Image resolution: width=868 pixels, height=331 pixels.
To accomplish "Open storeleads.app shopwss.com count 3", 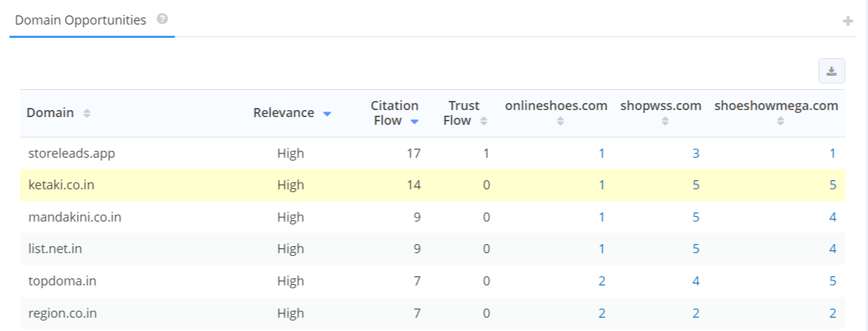I will coord(696,153).
